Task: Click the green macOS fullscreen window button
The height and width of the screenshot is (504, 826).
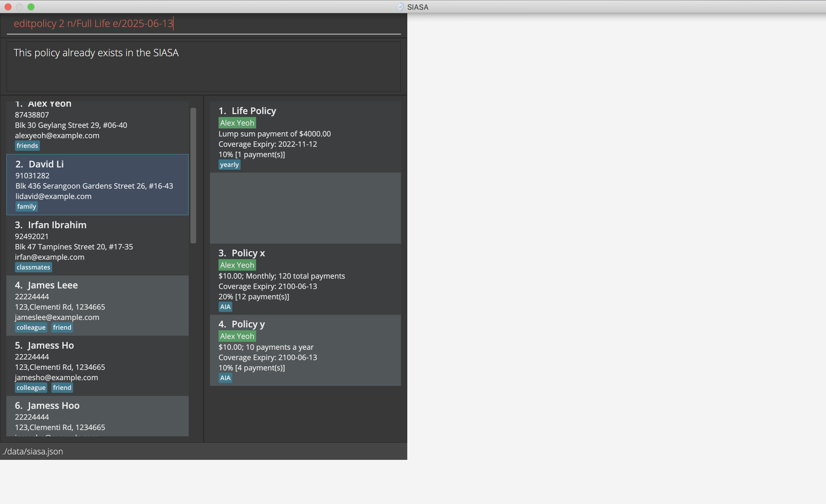Action: tap(31, 7)
